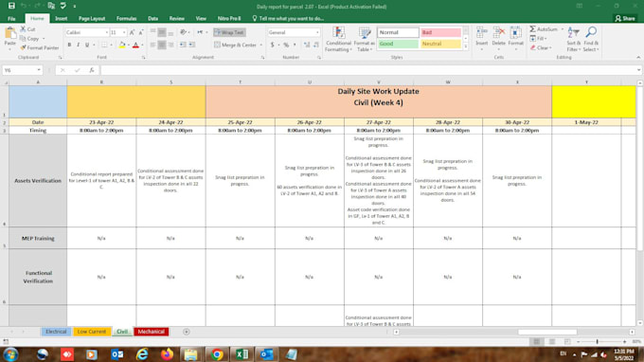Open the font size dropdown

click(124, 32)
